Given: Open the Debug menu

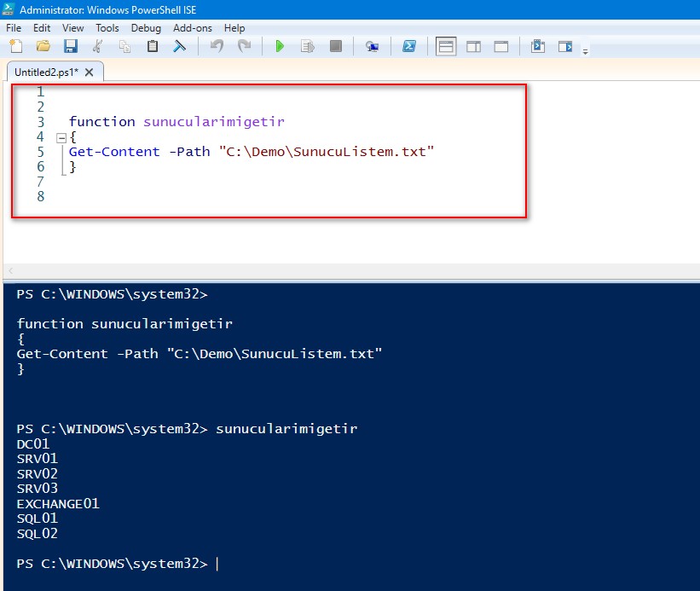Looking at the screenshot, I should [x=146, y=28].
